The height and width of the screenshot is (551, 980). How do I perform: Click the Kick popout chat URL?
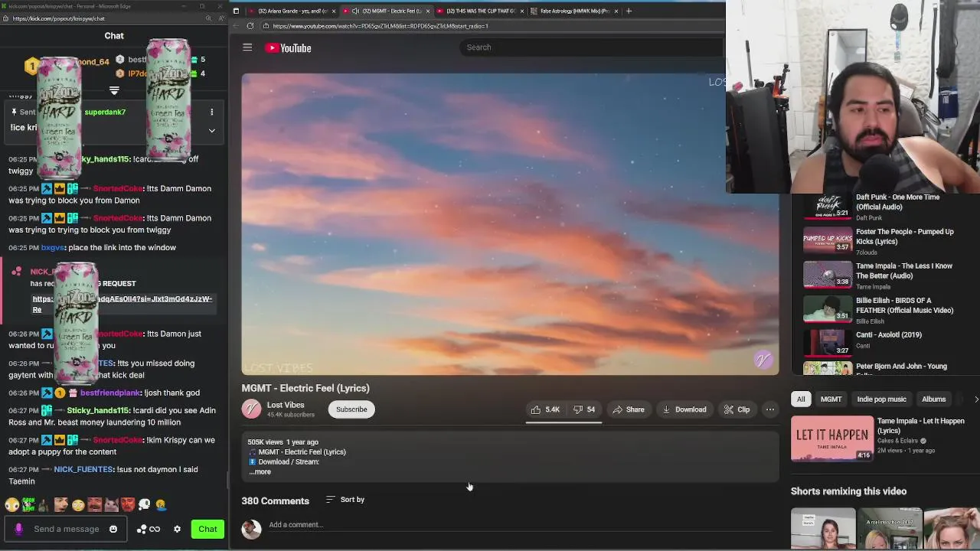coord(59,18)
